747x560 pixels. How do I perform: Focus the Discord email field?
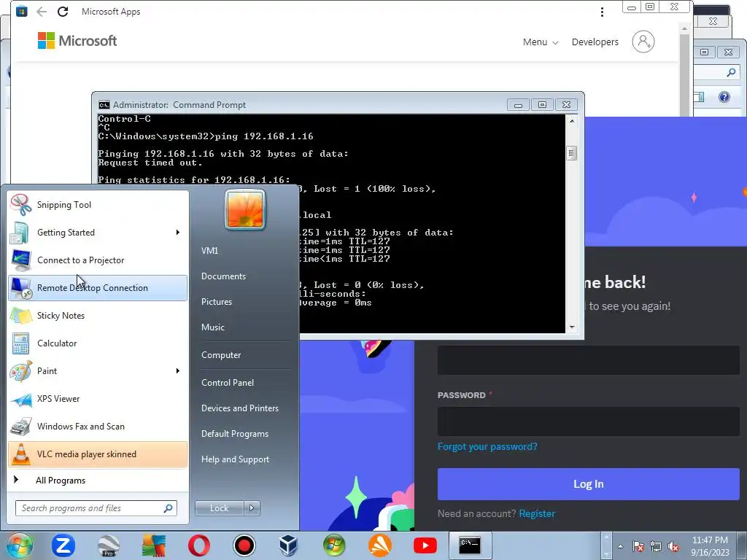click(589, 360)
